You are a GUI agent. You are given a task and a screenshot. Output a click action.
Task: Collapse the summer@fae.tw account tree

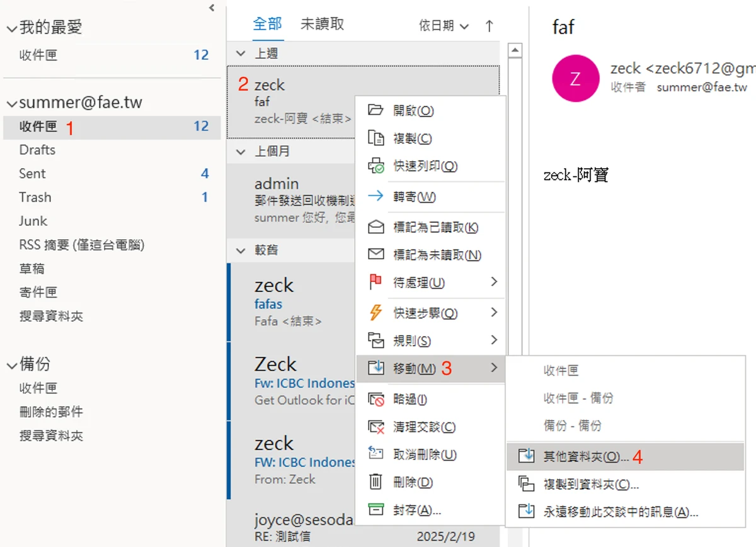11,103
